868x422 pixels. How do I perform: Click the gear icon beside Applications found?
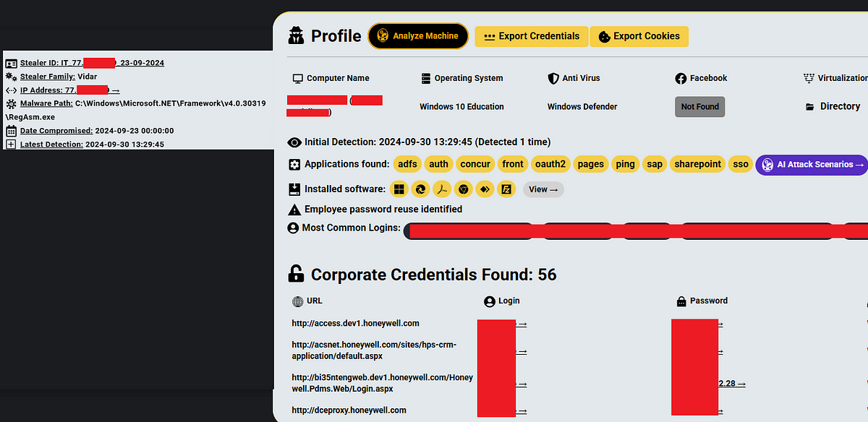pos(294,164)
